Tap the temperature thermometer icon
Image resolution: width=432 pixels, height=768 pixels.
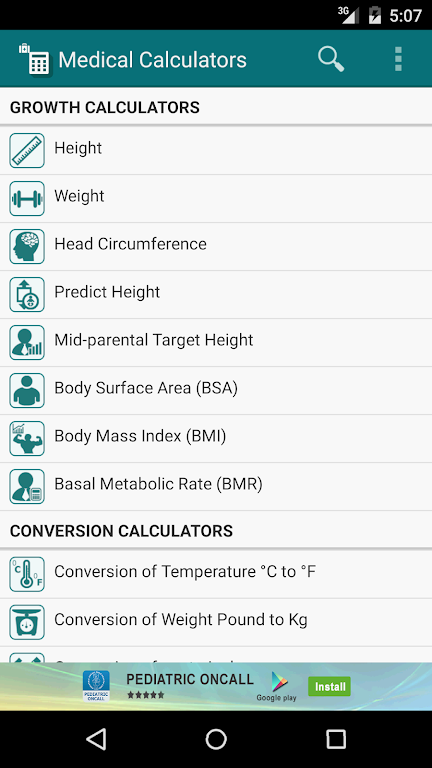click(x=27, y=574)
